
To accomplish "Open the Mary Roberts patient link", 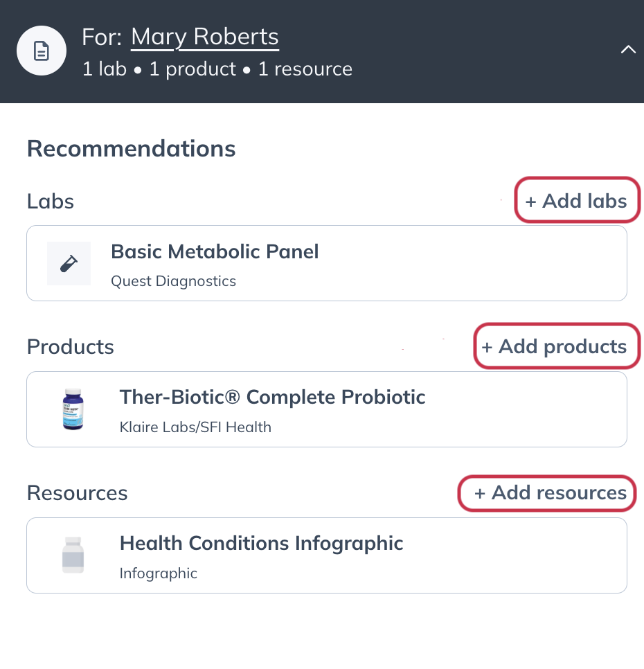I will (205, 36).
